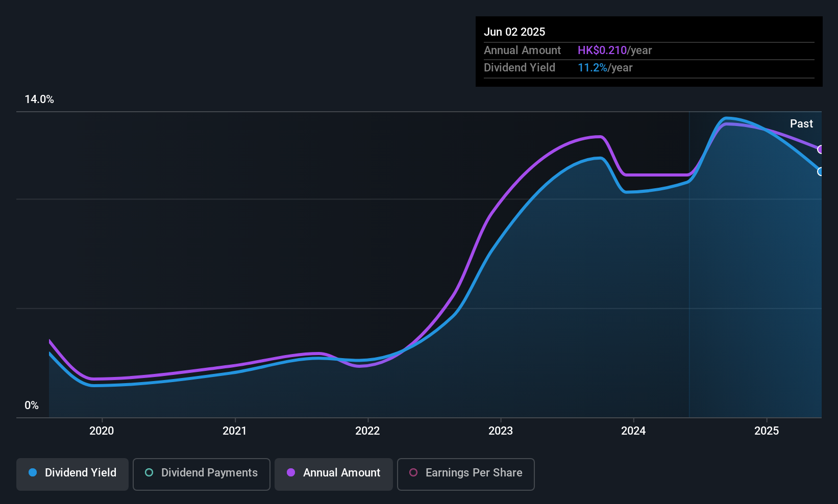Select the 2020 x-axis label
This screenshot has width=838, height=504.
click(102, 431)
